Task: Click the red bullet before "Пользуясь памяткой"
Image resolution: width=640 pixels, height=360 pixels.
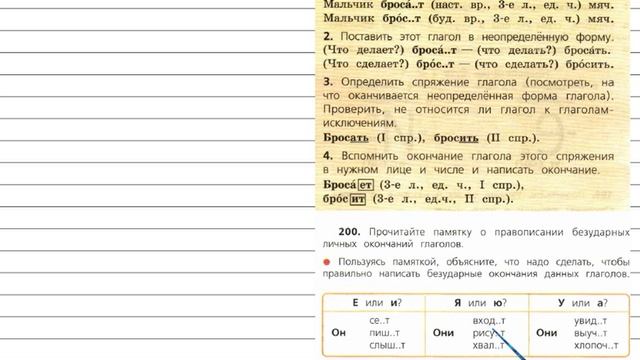Action: (x=327, y=262)
